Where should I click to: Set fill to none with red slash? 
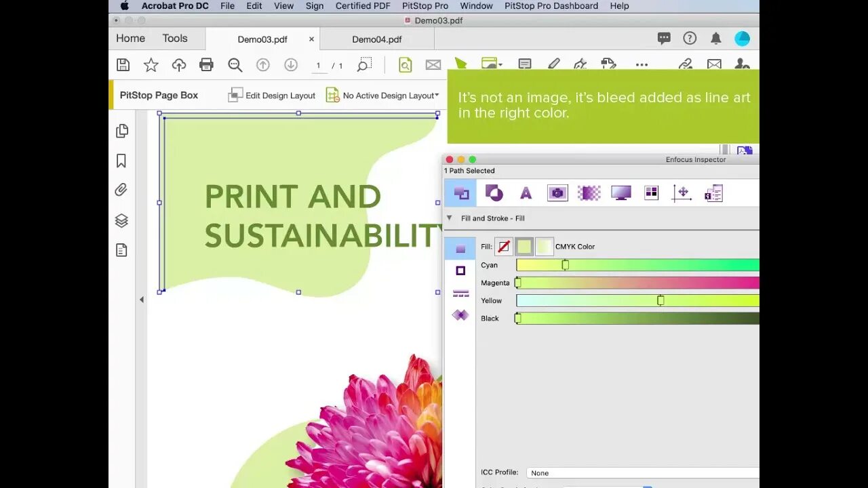pyautogui.click(x=503, y=247)
